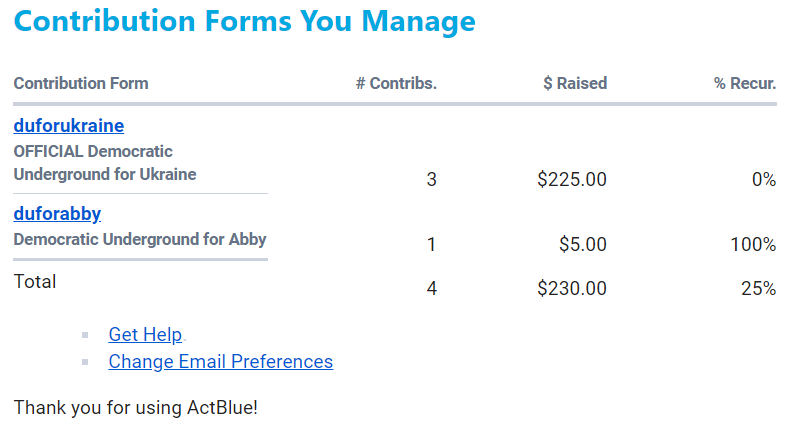Click the $ Raised column header

574,84
